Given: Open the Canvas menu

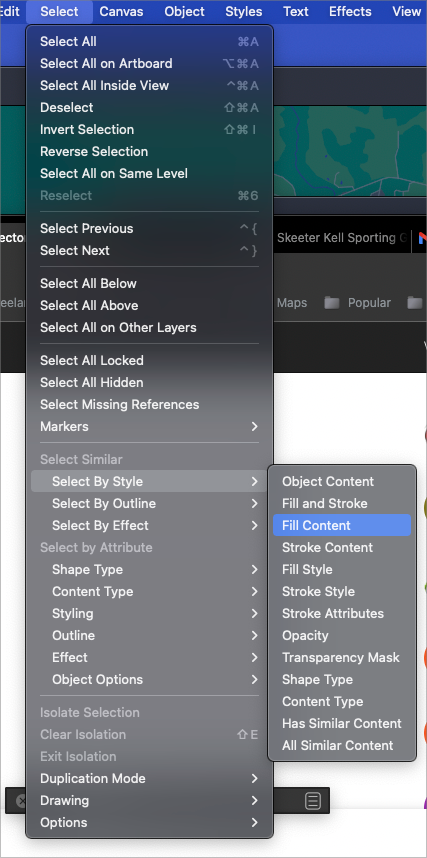Looking at the screenshot, I should tap(122, 11).
